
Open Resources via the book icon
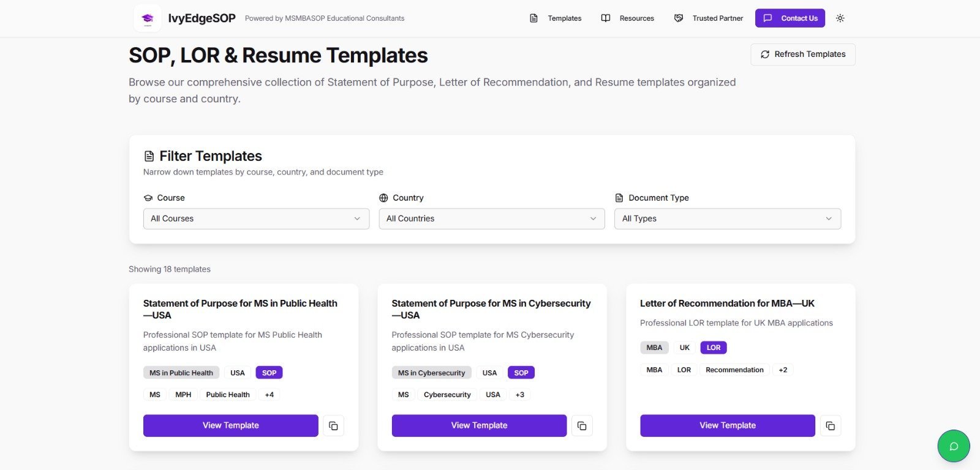pos(606,18)
